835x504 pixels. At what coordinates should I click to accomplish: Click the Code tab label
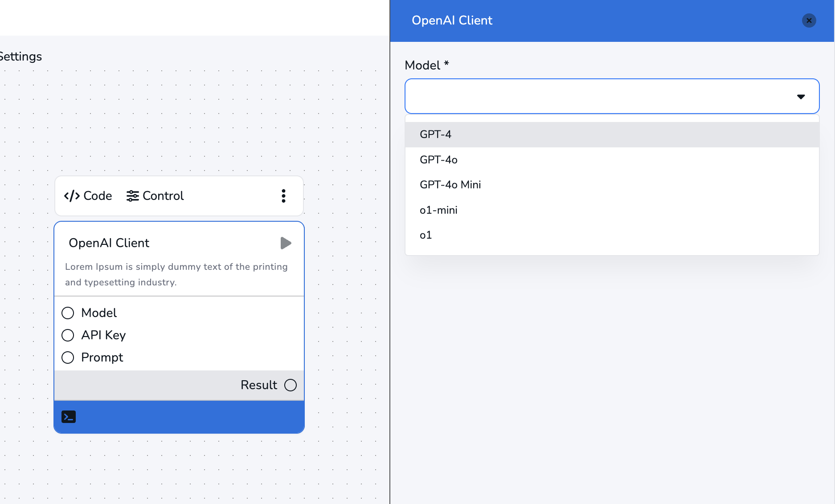[98, 196]
